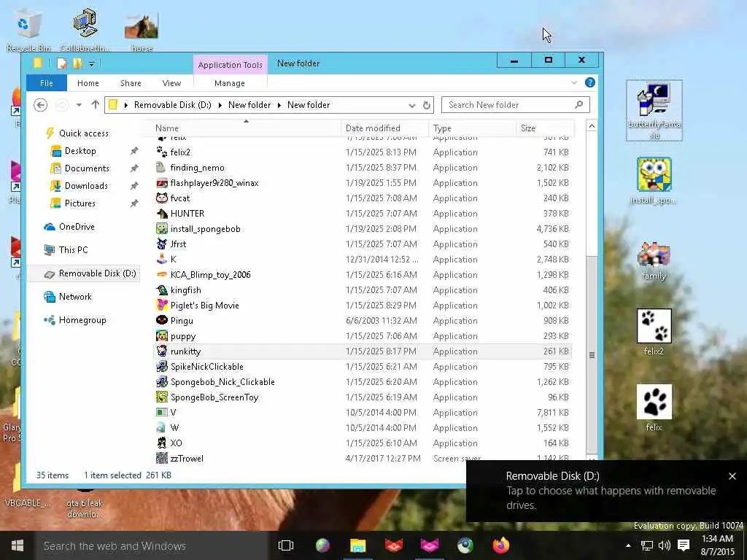Refresh the folder view
This screenshot has height=560, width=747.
(427, 105)
